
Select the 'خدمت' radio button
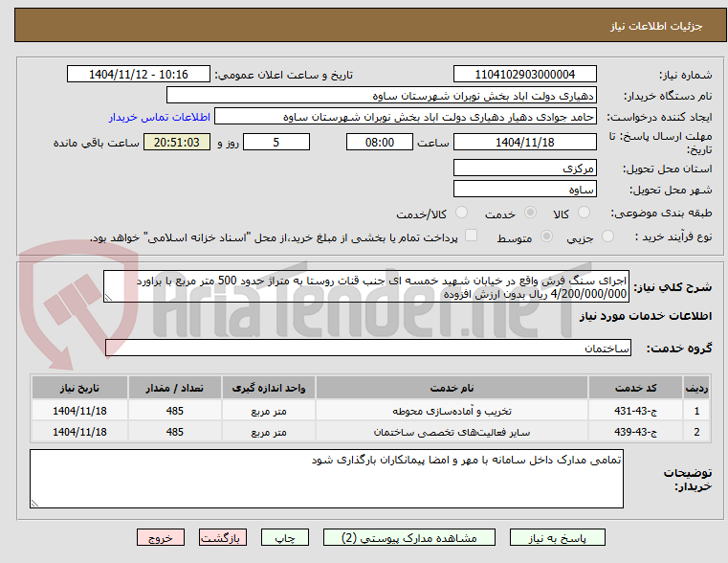530,213
